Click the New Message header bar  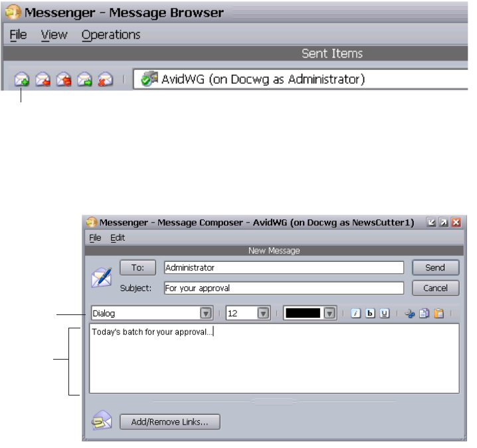[274, 251]
